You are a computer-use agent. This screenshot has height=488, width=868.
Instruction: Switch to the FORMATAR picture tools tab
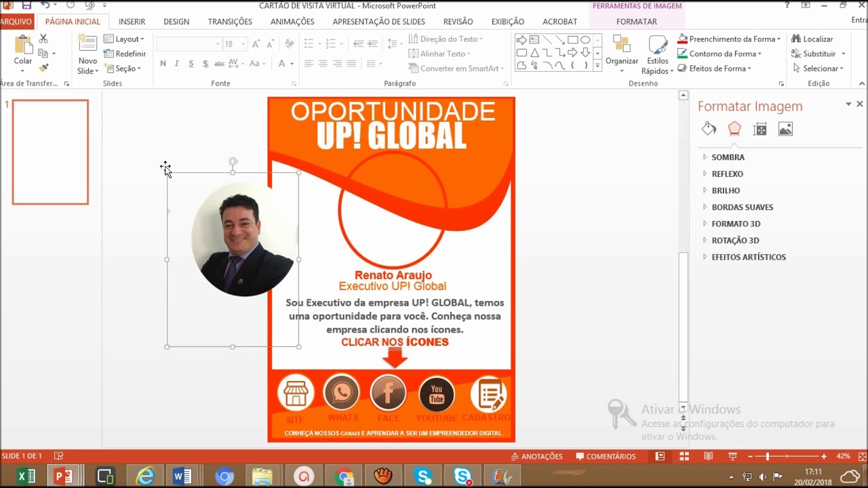[636, 22]
